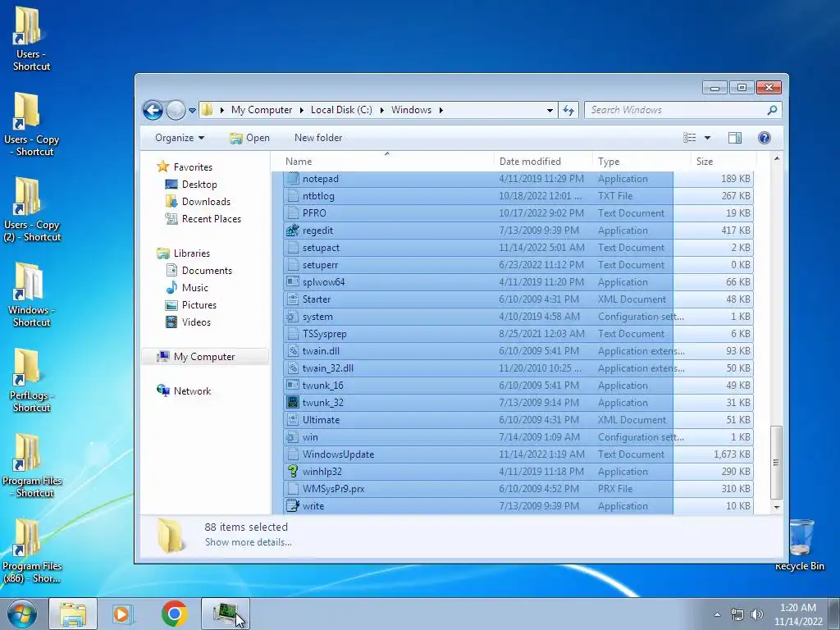Toggle the preview pane button
This screenshot has height=630, width=840.
tap(734, 138)
